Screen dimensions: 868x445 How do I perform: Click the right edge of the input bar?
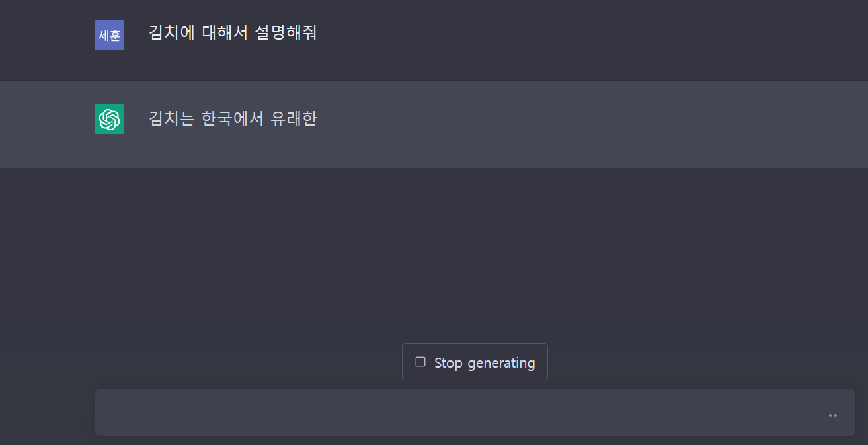click(840, 413)
